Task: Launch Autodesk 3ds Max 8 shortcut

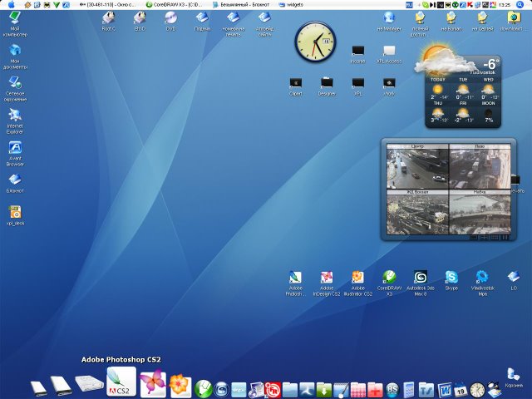Action: point(421,283)
